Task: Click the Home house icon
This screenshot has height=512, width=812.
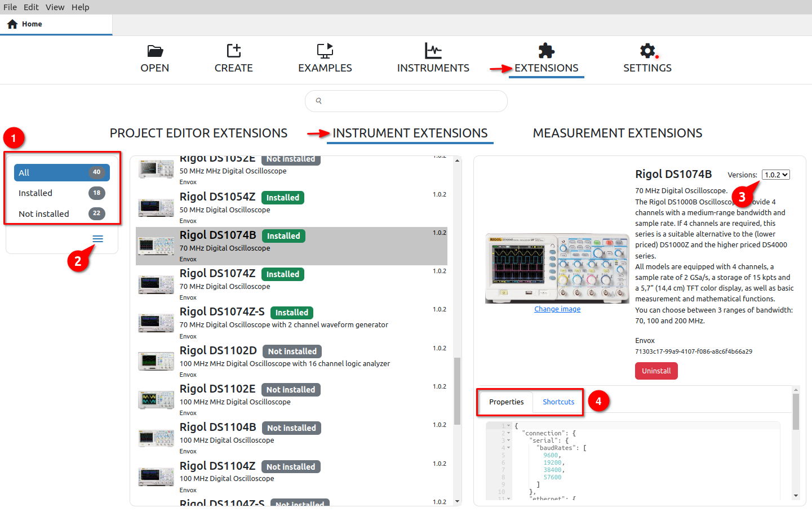Action: (12, 24)
